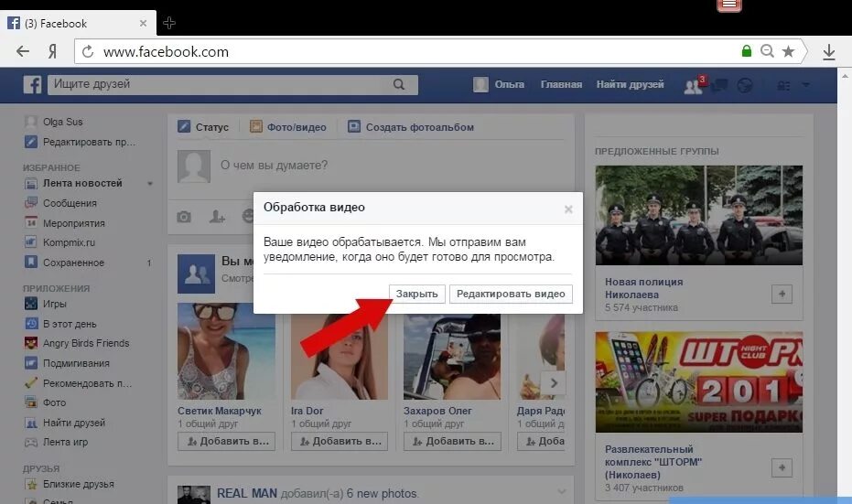The height and width of the screenshot is (504, 852).
Task: Select Лента новостей in sidebar
Action: pyautogui.click(x=82, y=184)
